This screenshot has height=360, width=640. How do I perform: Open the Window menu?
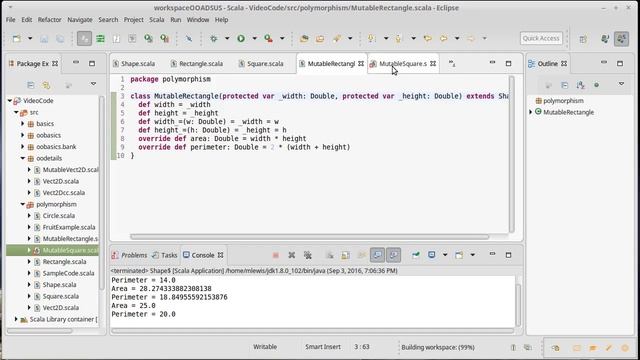[x=198, y=20]
